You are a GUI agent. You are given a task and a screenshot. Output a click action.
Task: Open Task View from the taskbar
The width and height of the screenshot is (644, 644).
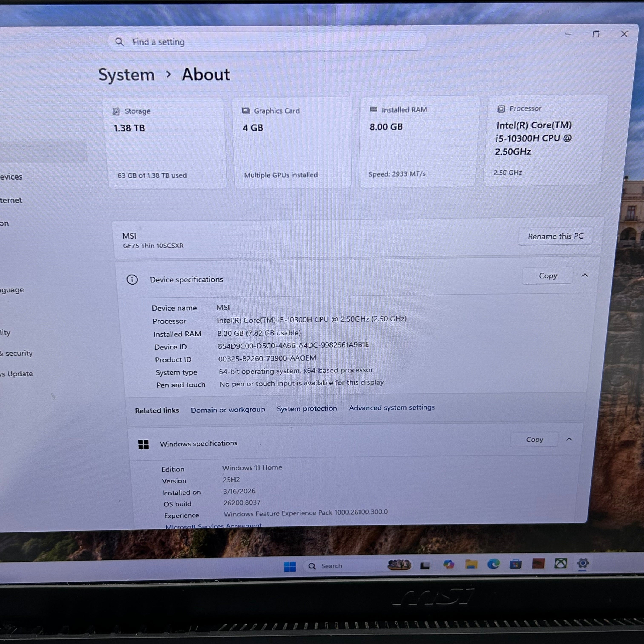[425, 565]
